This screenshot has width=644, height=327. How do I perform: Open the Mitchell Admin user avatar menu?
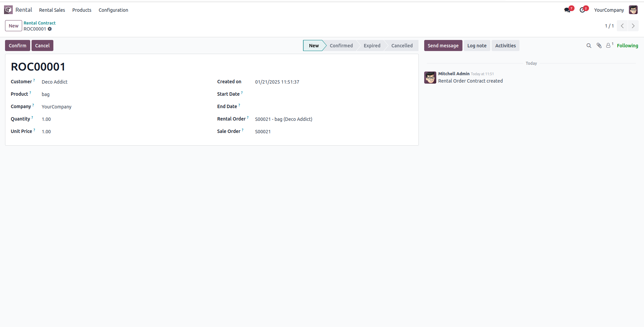633,10
